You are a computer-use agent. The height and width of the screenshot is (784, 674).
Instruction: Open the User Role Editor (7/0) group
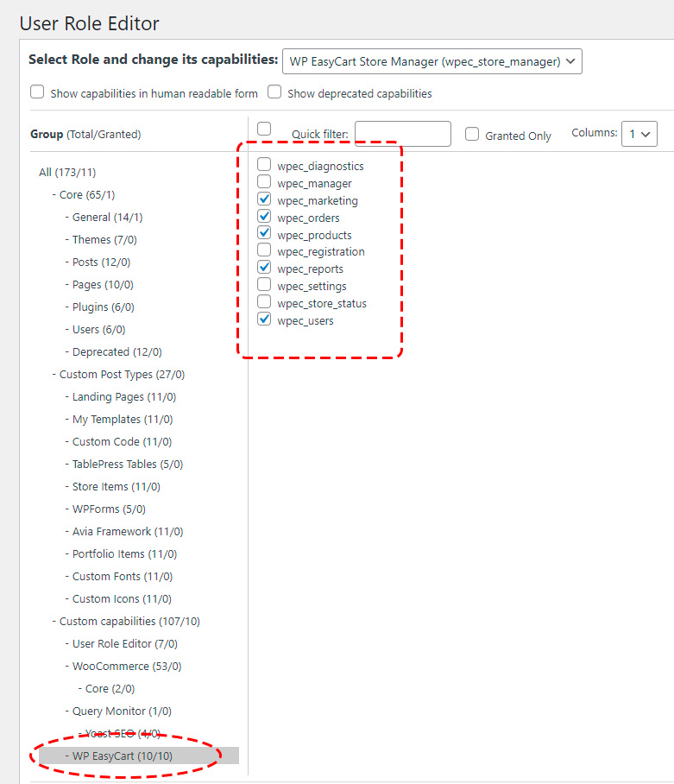point(127,644)
